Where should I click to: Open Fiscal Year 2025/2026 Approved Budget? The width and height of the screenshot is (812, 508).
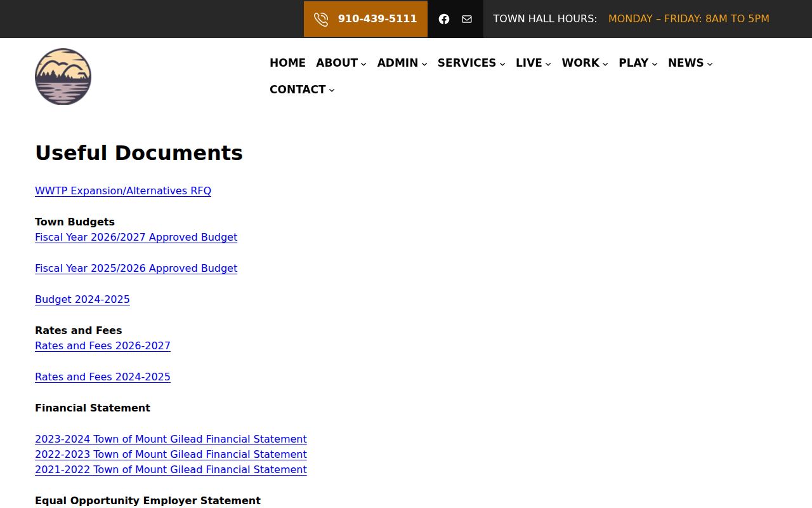(136, 269)
